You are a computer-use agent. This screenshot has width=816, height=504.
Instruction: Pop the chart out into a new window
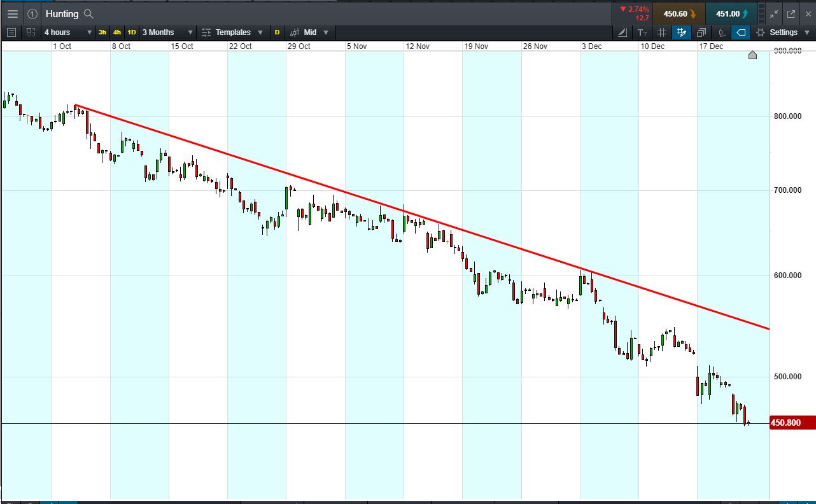[791, 13]
